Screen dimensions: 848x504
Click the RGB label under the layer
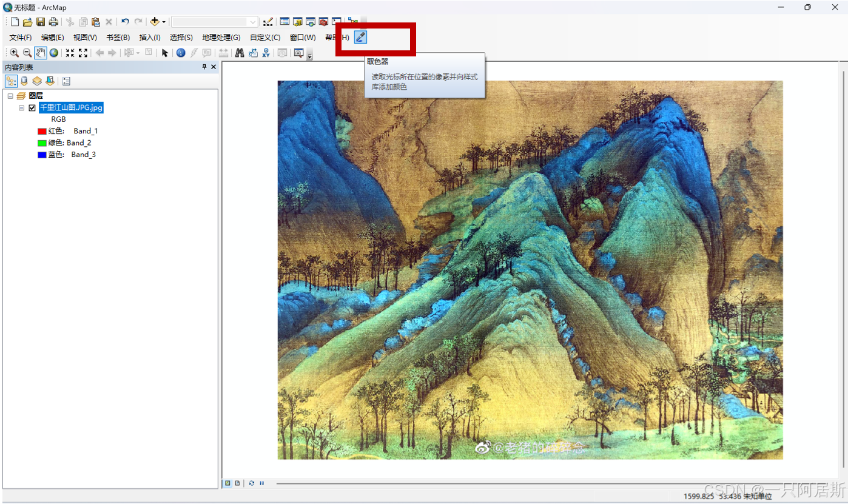[58, 119]
